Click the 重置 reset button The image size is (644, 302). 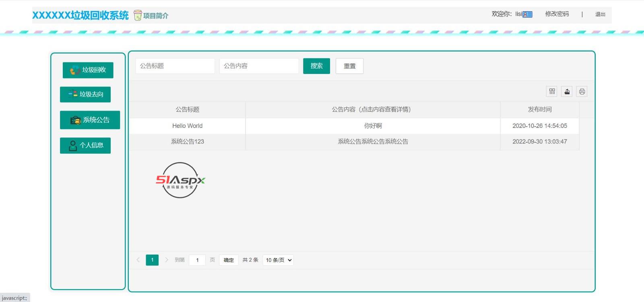coord(349,66)
